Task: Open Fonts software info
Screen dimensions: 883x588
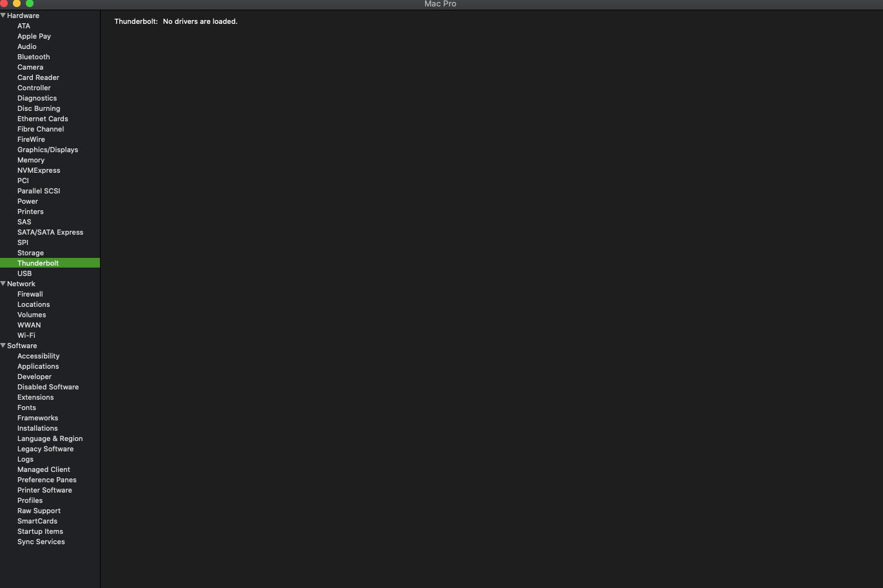Action: (x=26, y=407)
